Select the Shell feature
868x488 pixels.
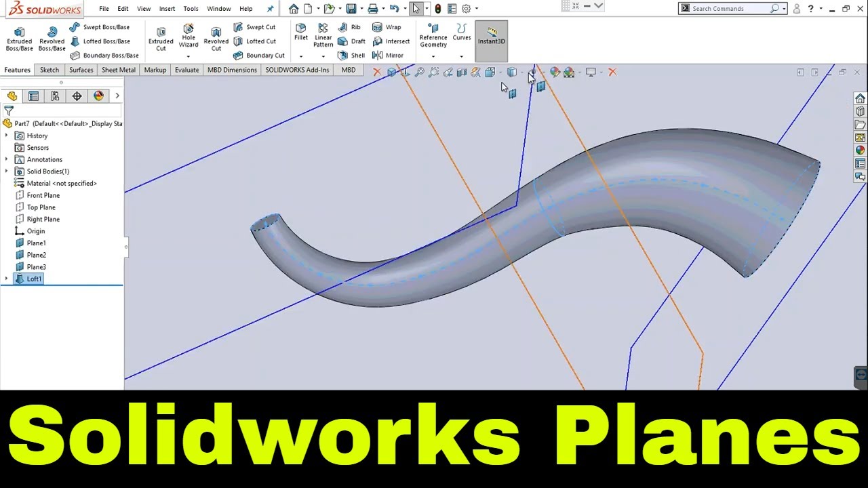[351, 56]
